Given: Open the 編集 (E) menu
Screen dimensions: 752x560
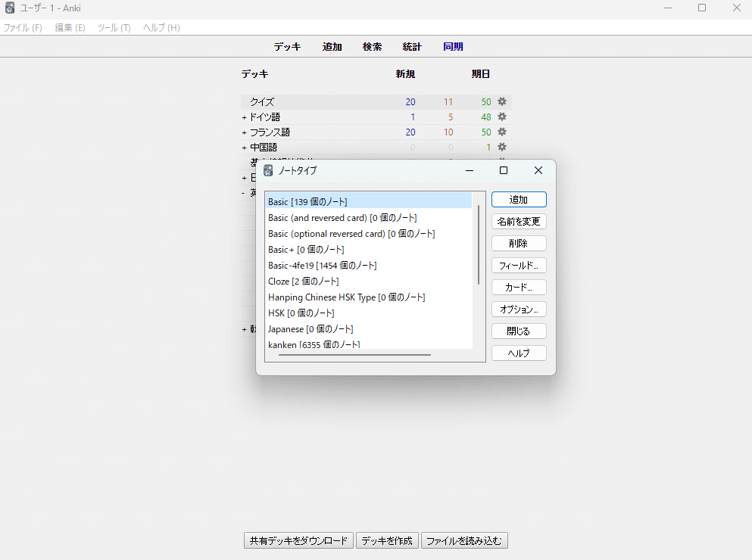Looking at the screenshot, I should (x=70, y=28).
